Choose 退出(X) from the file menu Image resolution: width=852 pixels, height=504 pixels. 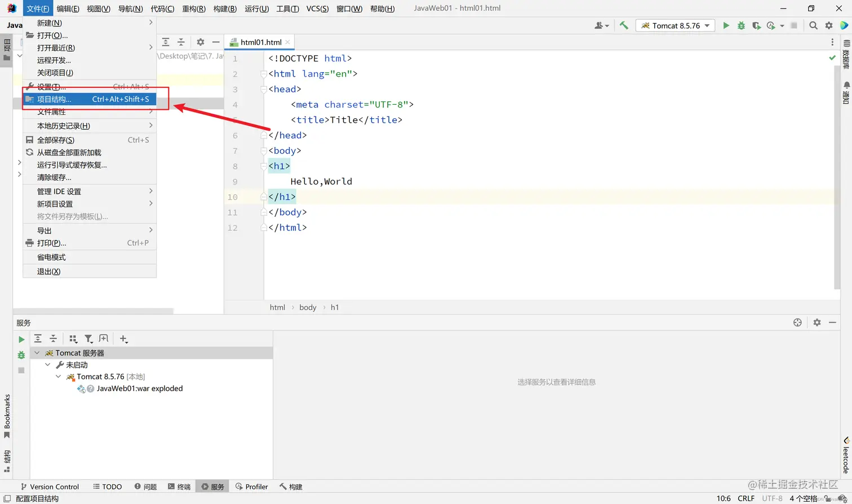tap(90, 271)
